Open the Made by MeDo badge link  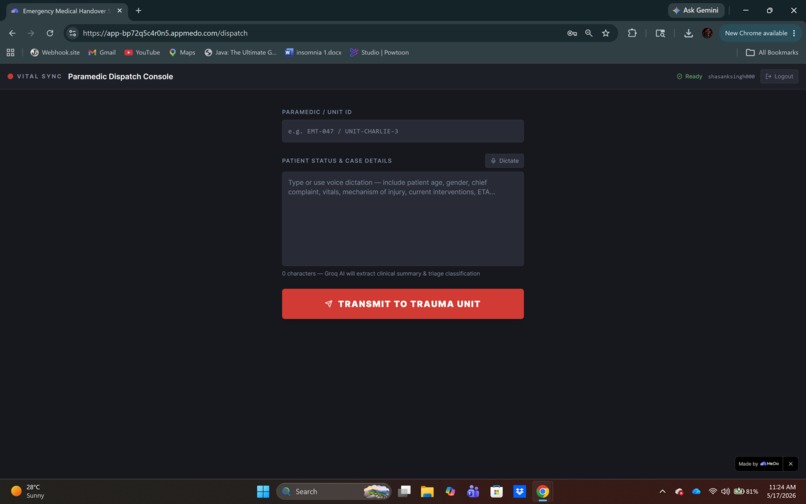pos(759,464)
